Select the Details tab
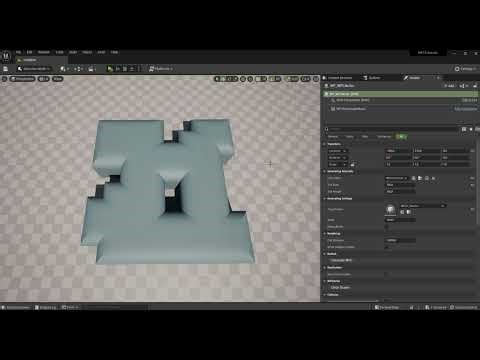The width and height of the screenshot is (480, 360). click(x=413, y=78)
